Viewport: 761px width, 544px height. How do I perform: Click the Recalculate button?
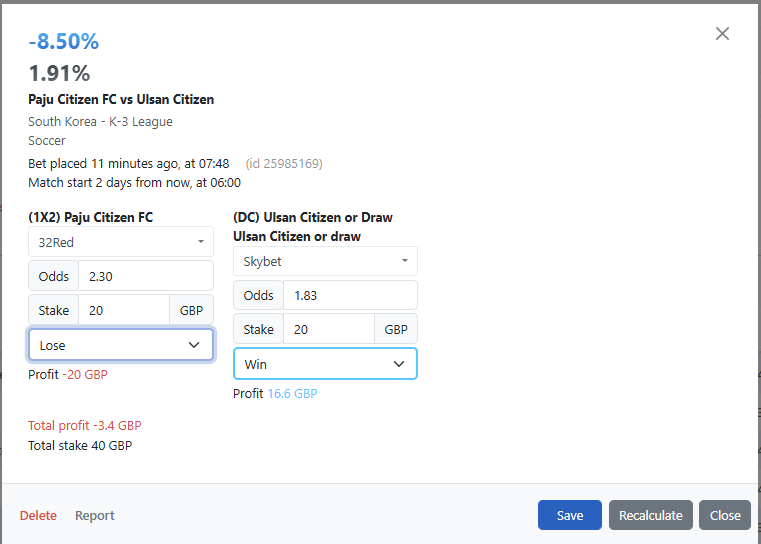point(650,515)
